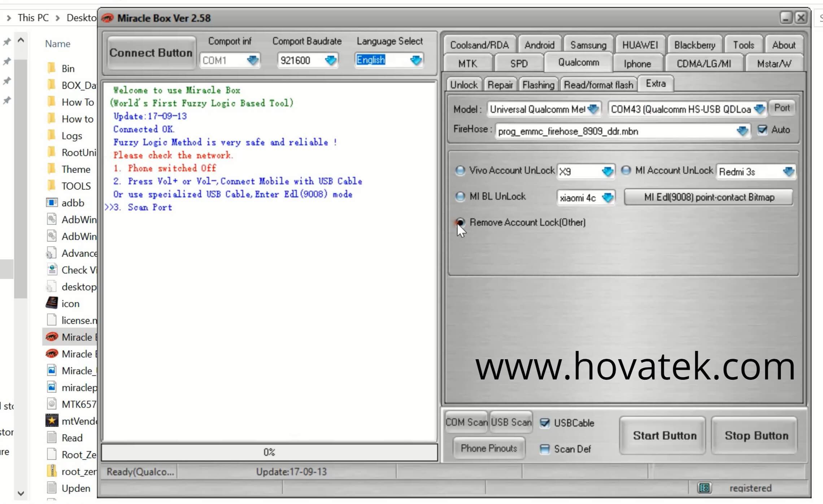Open the HUAWEI tab
Image resolution: width=823 pixels, height=504 pixels.
640,45
